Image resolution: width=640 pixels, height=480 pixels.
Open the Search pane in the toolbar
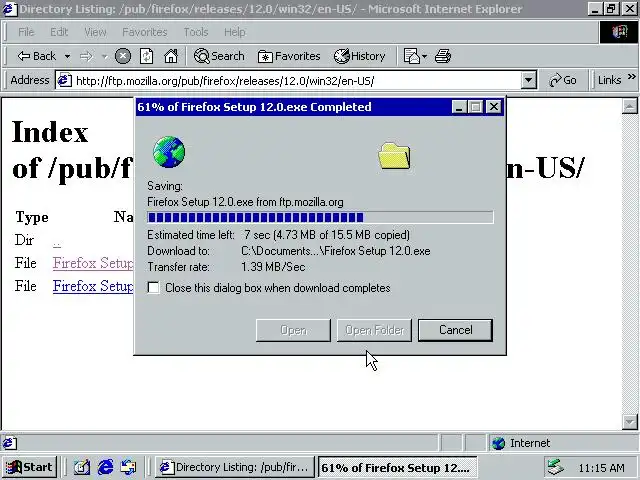pos(219,56)
